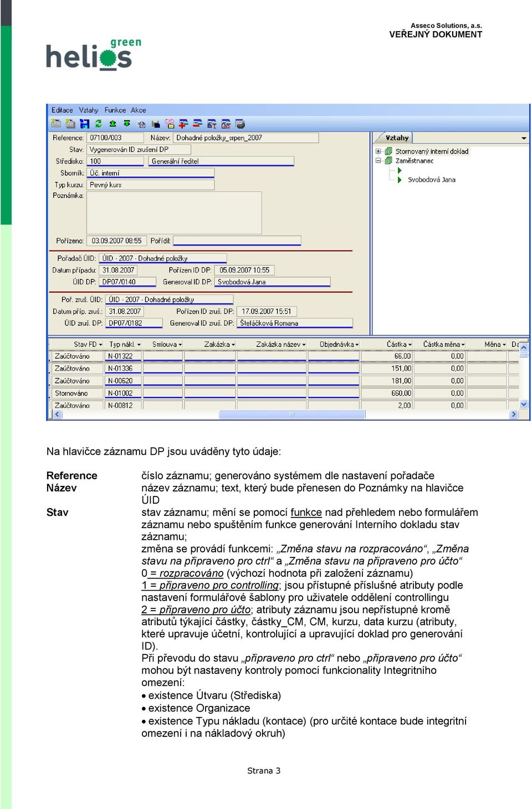Viewport: 532px width, 809px height.
Task: Open the Vztahy menu
Action: coord(89,110)
